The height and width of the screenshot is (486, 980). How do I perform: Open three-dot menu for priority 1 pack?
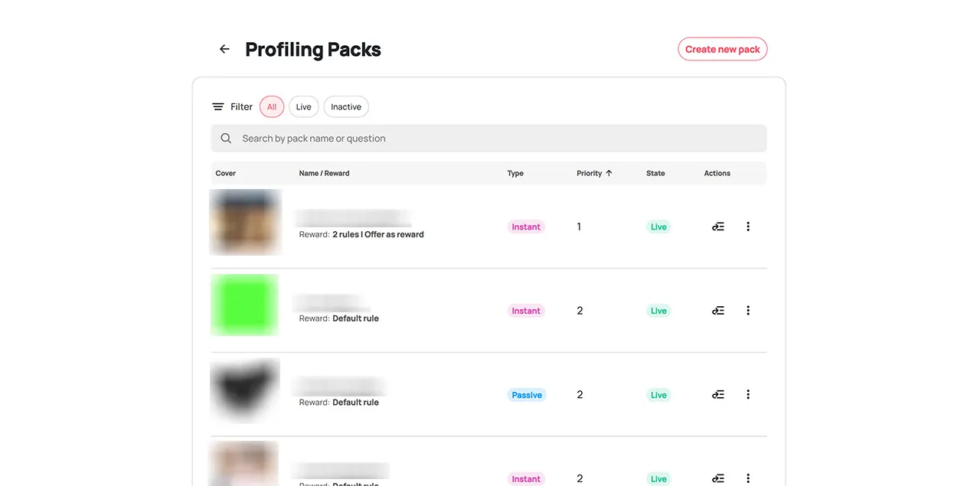coord(748,227)
